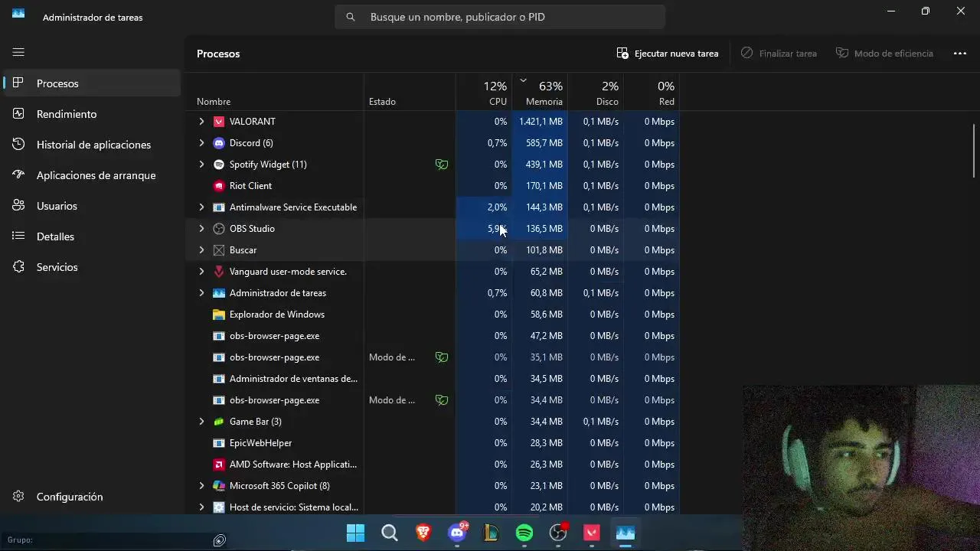Switch to the Rendimiento page
This screenshot has width=980, height=551.
[92, 114]
